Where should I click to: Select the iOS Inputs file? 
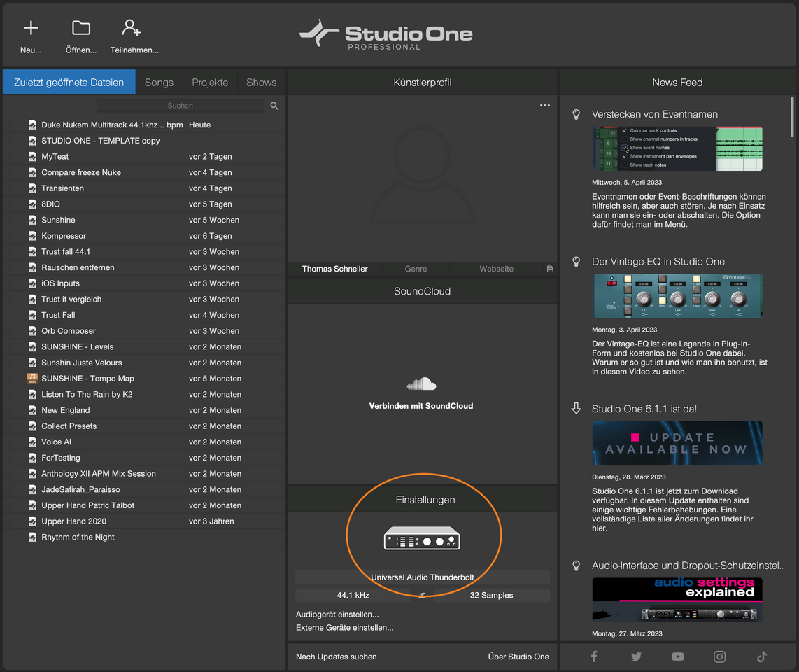click(x=143, y=283)
